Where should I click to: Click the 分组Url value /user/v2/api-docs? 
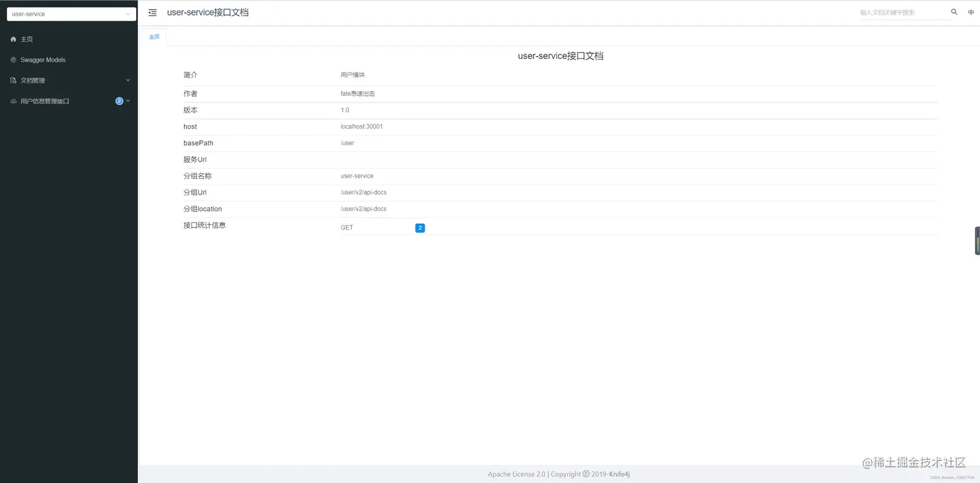tap(364, 193)
